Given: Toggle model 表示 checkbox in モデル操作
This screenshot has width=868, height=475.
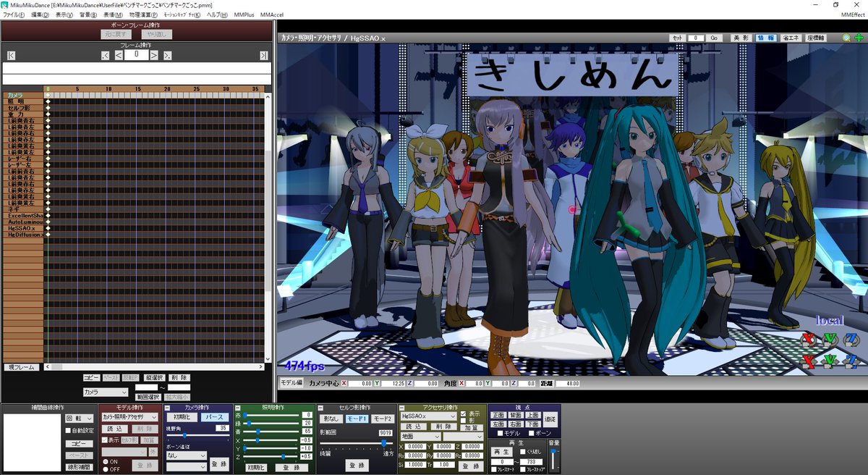Looking at the screenshot, I should pos(104,440).
